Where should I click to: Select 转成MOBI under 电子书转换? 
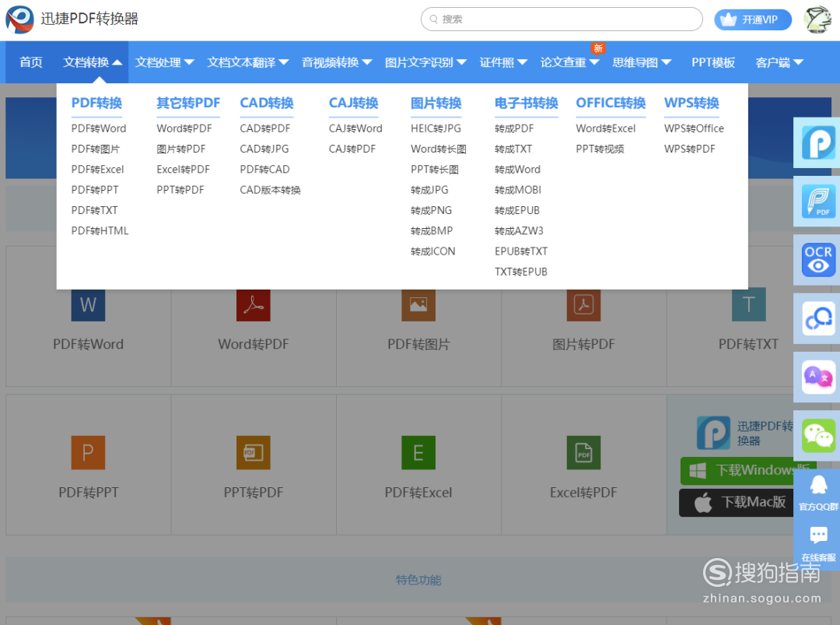click(x=517, y=190)
